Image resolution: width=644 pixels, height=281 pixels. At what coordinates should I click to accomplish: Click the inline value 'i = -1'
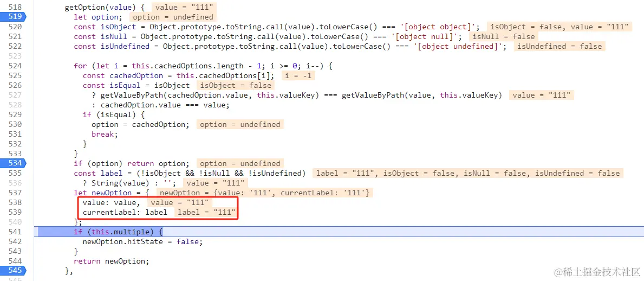point(298,76)
